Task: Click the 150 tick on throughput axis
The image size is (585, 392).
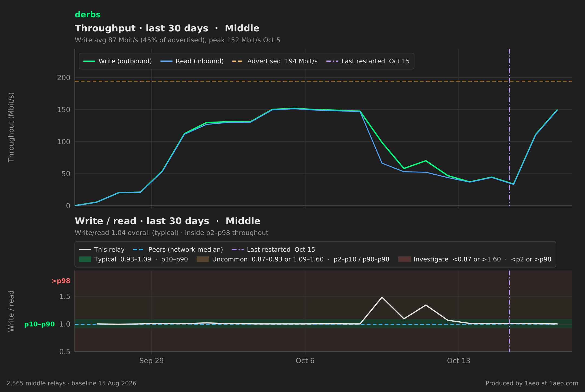Action: [64, 110]
